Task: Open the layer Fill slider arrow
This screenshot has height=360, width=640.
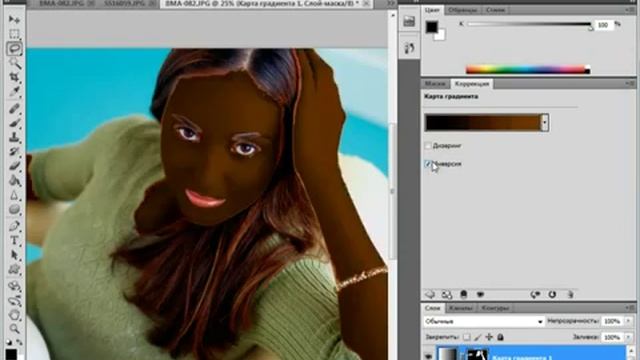Action: tap(629, 337)
